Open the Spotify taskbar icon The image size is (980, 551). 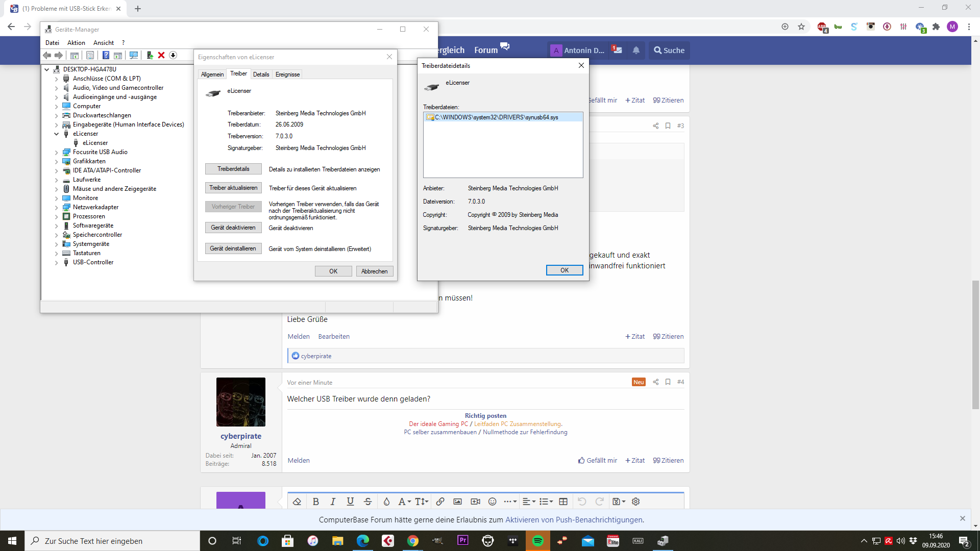tap(537, 541)
